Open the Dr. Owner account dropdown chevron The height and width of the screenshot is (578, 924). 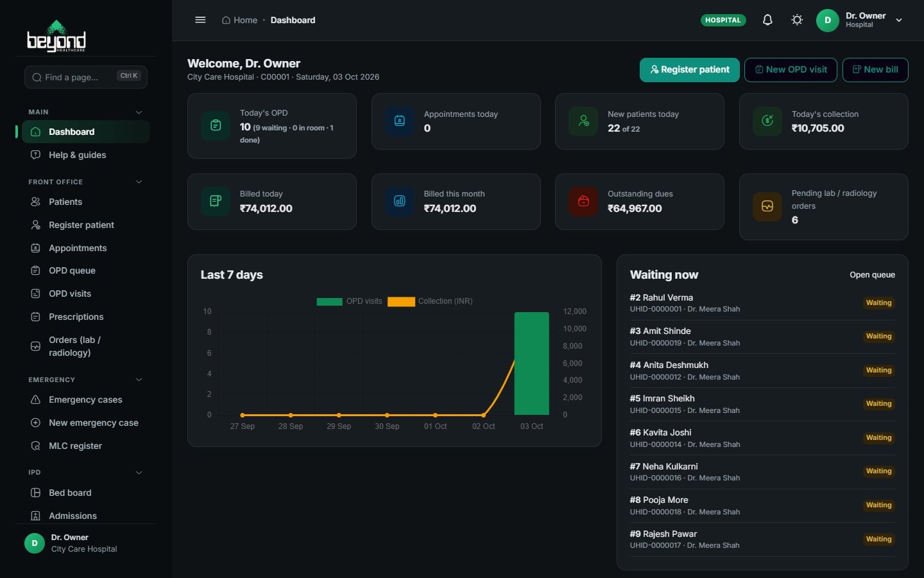(899, 20)
